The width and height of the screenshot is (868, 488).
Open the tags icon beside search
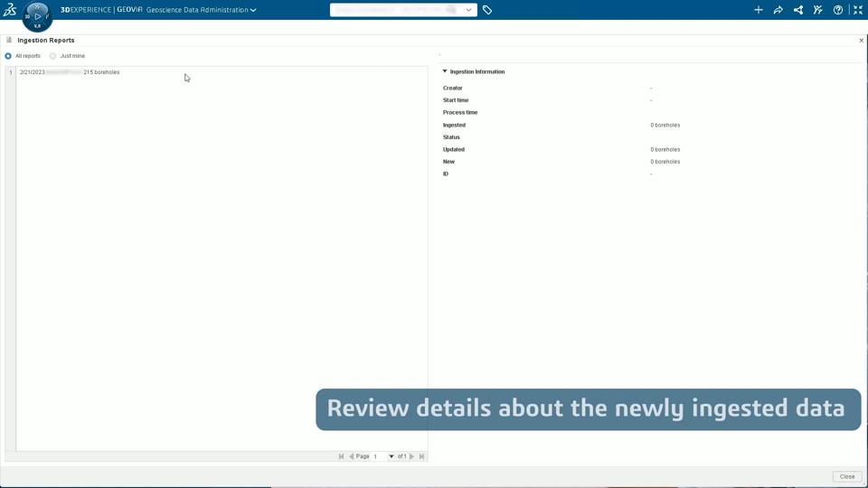click(x=487, y=10)
